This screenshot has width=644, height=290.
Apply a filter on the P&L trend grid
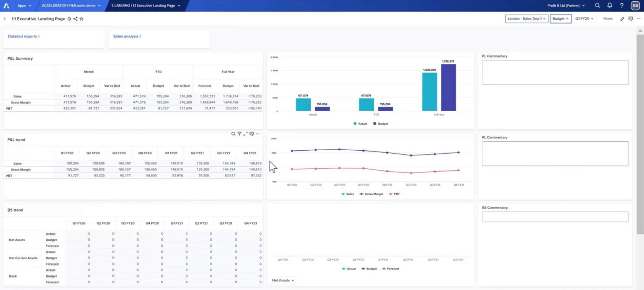tap(240, 133)
